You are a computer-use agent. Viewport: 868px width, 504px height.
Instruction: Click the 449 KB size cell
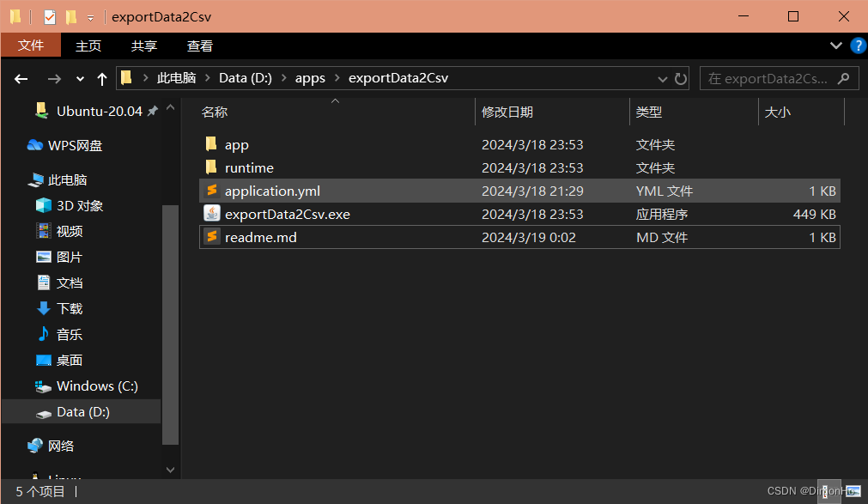click(x=814, y=214)
